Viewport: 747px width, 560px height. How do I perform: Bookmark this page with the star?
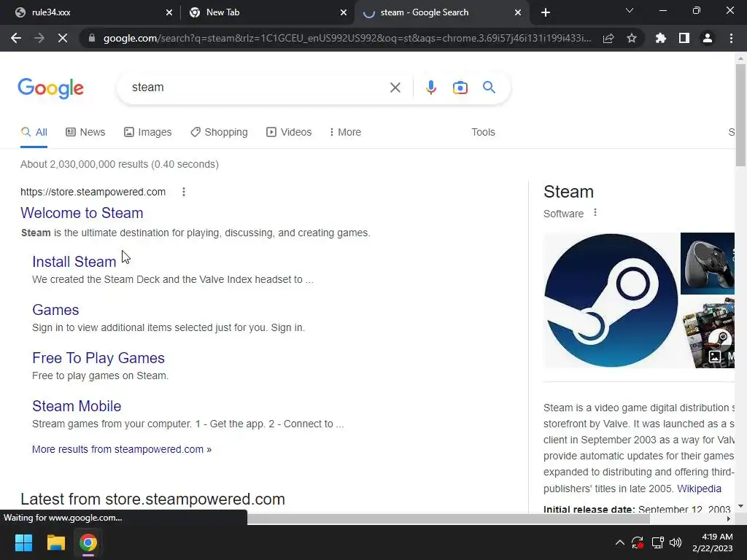pyautogui.click(x=632, y=38)
